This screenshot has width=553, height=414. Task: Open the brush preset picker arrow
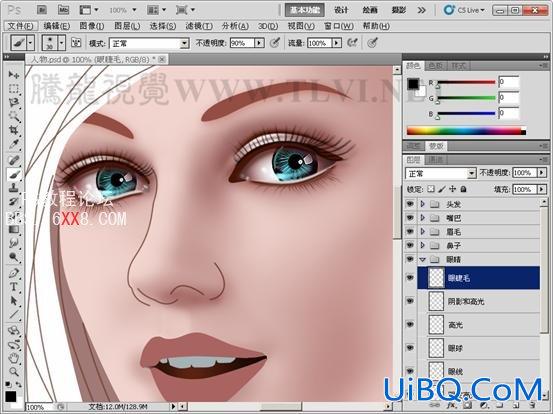62,43
